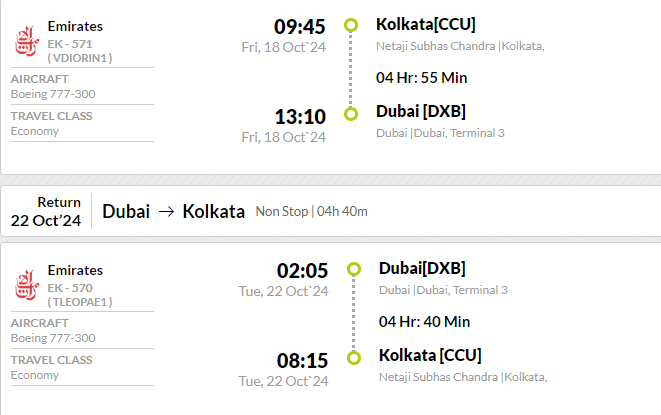Click the Kolkata arrival circle marker at 08:15
The height and width of the screenshot is (415, 661).
click(x=354, y=358)
